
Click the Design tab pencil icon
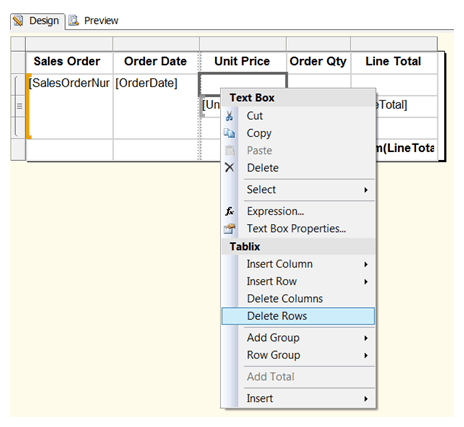coord(18,21)
